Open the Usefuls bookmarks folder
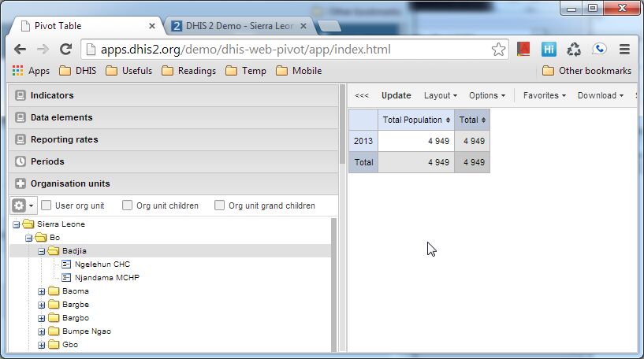 129,71
